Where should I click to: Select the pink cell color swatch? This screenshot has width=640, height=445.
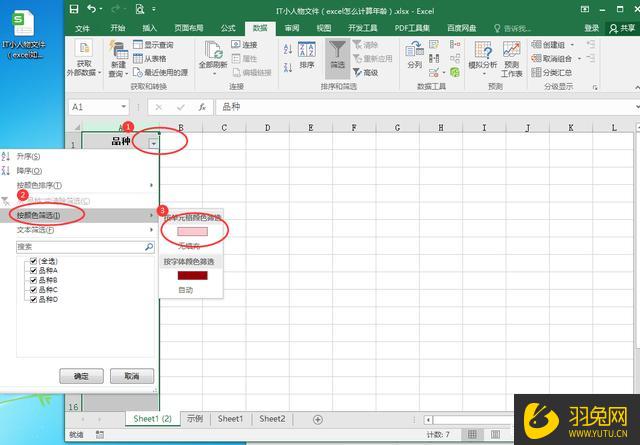click(x=193, y=232)
